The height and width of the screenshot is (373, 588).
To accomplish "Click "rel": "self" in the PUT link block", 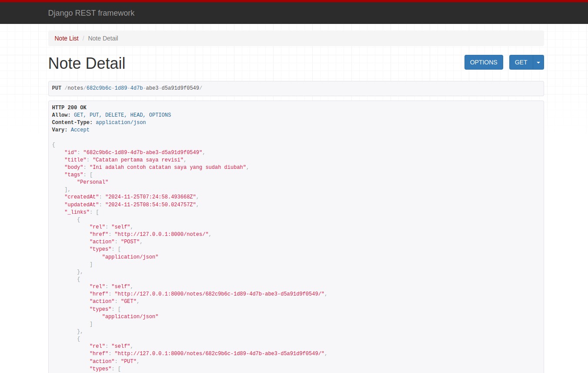I will tap(110, 346).
